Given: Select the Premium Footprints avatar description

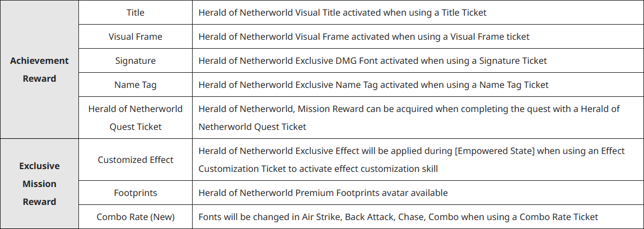Looking at the screenshot, I should pos(323,193).
